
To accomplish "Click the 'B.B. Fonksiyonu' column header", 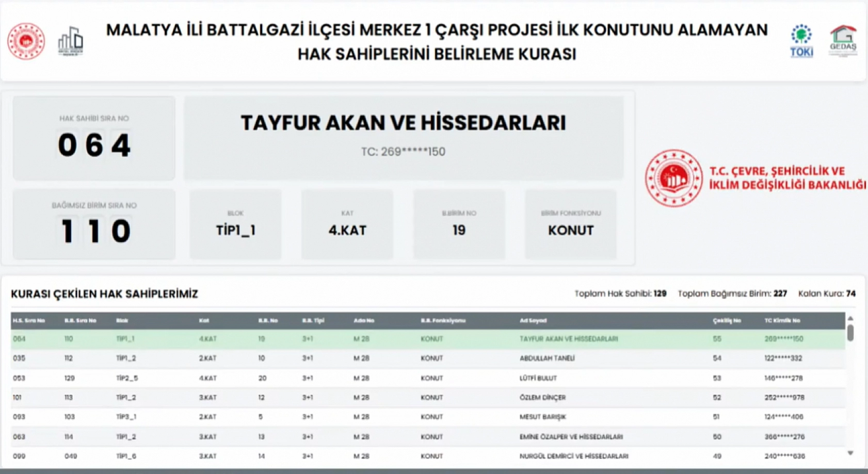I will (443, 320).
